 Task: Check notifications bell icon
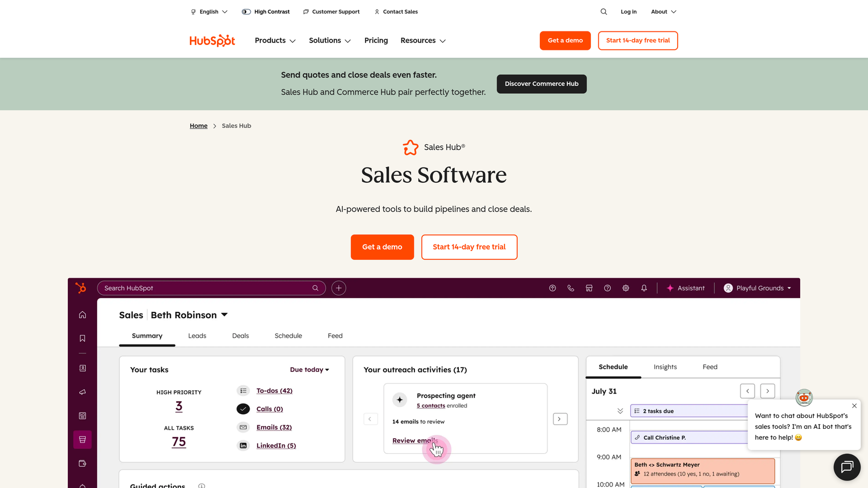tap(644, 288)
